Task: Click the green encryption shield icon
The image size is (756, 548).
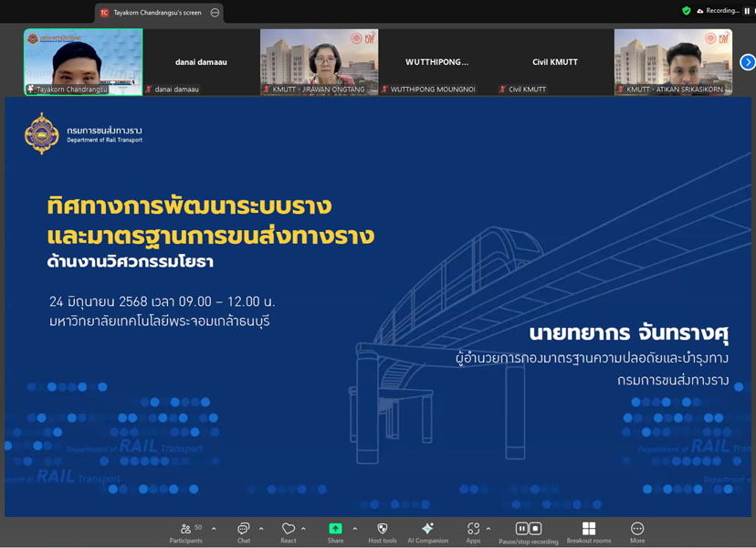Action: pos(687,11)
